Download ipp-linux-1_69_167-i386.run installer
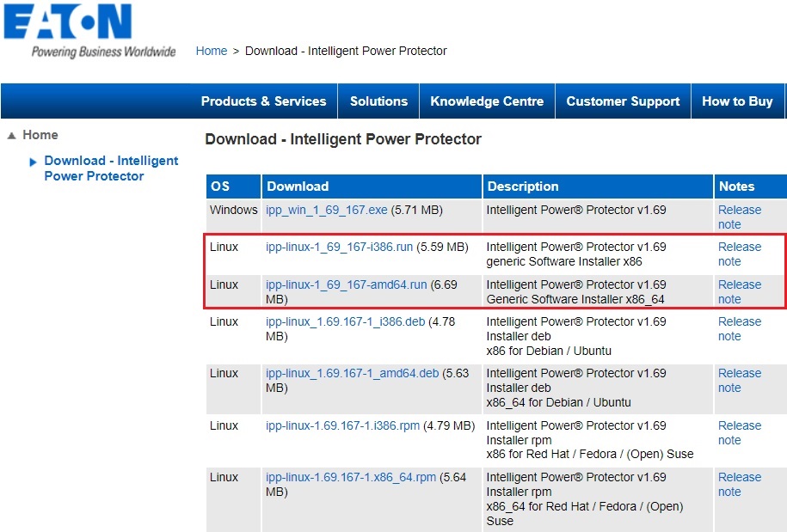 coord(339,247)
